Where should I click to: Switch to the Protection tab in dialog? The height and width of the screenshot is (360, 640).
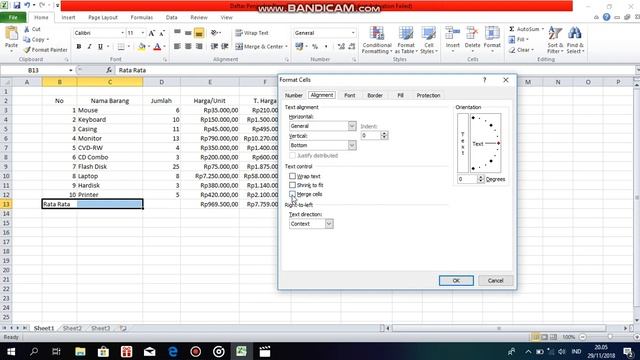[428, 95]
